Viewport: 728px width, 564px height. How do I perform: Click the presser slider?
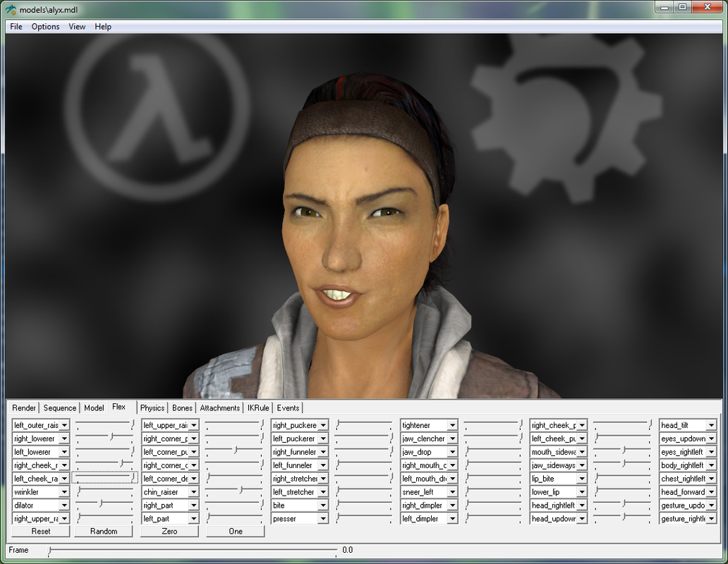[363, 517]
